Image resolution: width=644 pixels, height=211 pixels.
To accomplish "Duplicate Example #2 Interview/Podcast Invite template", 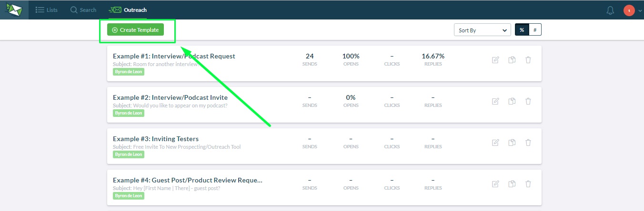I will (x=512, y=101).
